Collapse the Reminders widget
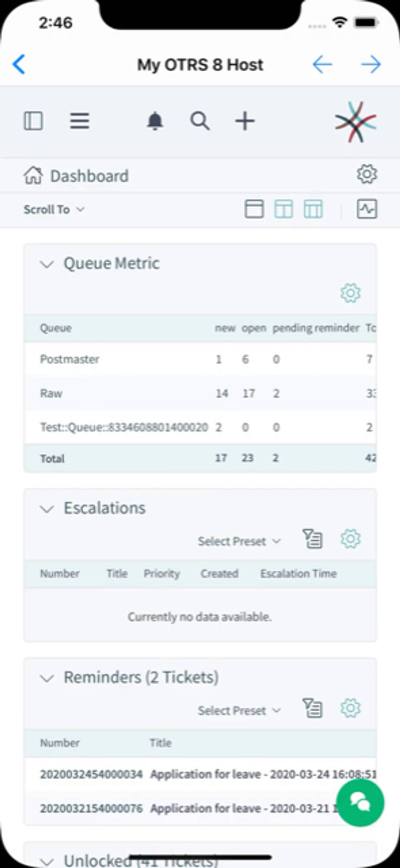The width and height of the screenshot is (400, 868). click(47, 678)
